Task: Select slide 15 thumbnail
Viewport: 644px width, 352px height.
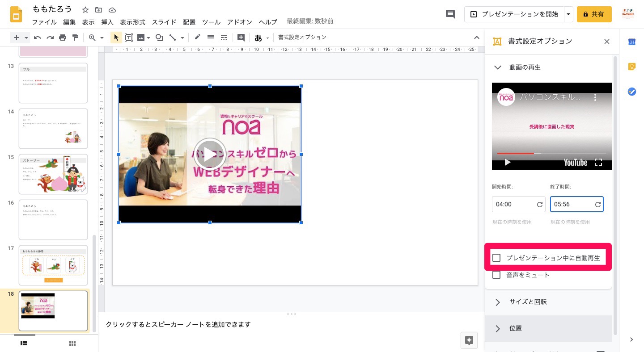Action: pyautogui.click(x=53, y=174)
